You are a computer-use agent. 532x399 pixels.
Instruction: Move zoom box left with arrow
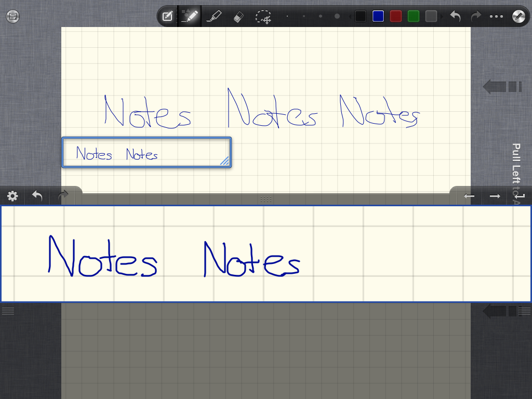[x=469, y=196]
